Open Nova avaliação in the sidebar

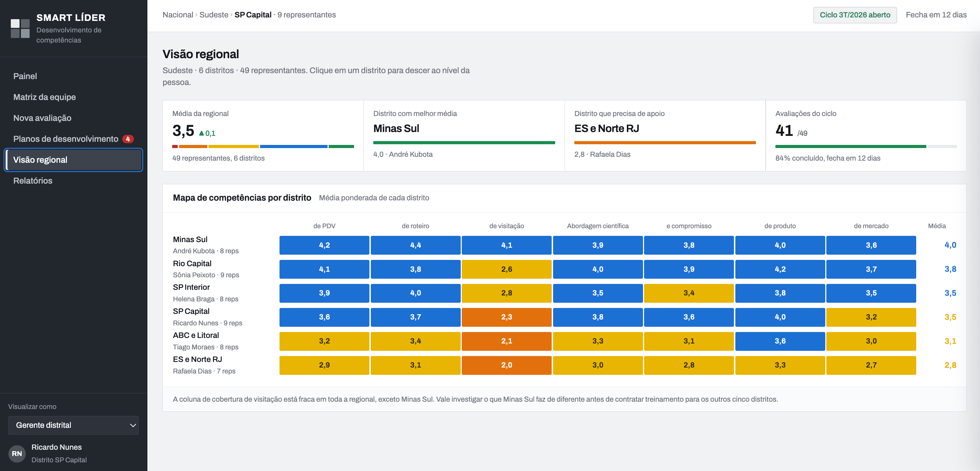(74, 118)
